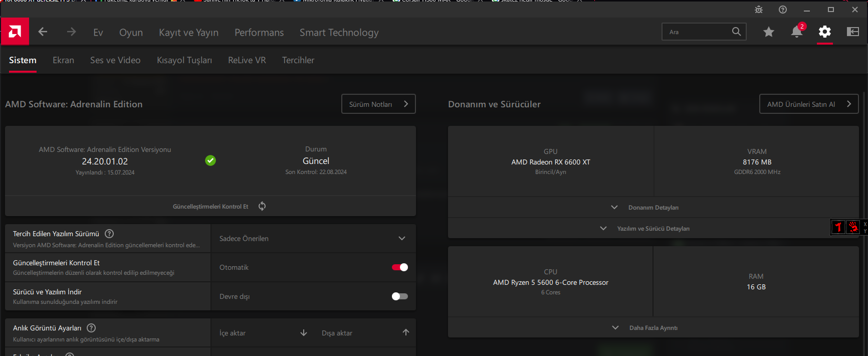Screen dimensions: 868x356
Task: Click the Dışa aktar upload arrow
Action: (406, 332)
